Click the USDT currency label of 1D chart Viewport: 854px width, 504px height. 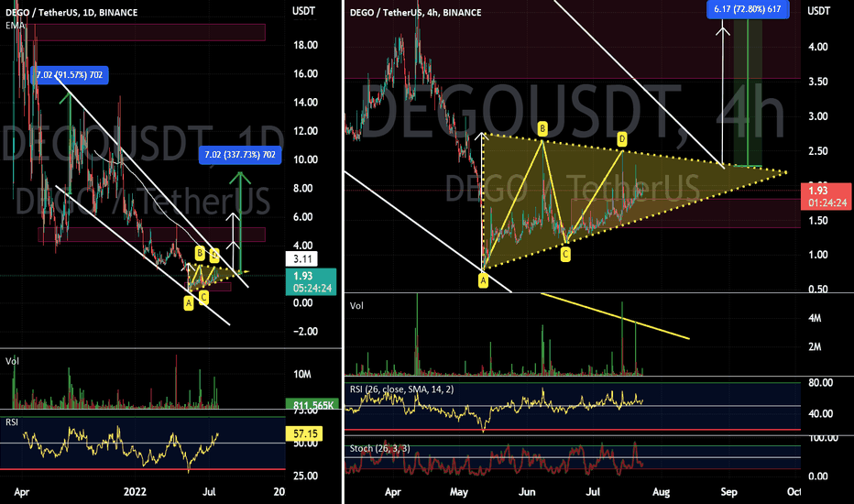click(303, 10)
